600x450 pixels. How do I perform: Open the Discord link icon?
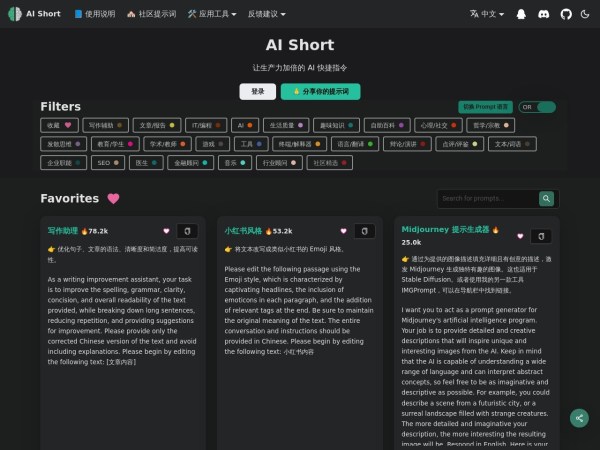coord(544,14)
